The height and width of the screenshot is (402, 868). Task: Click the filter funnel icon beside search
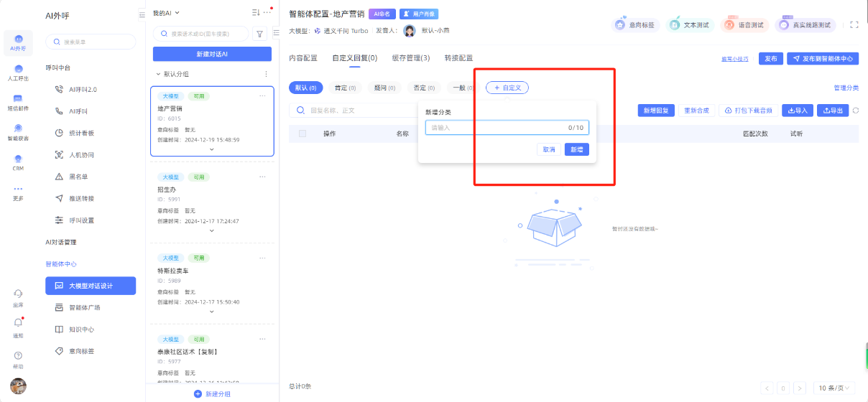tap(261, 34)
